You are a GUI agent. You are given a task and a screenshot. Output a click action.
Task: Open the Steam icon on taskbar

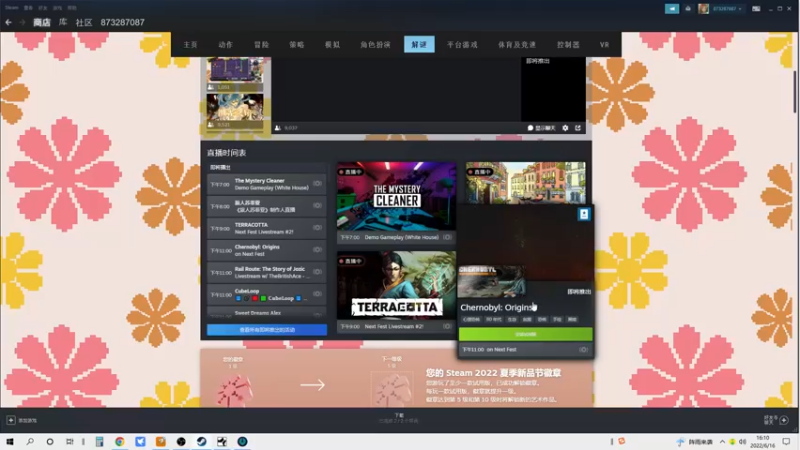(x=202, y=441)
